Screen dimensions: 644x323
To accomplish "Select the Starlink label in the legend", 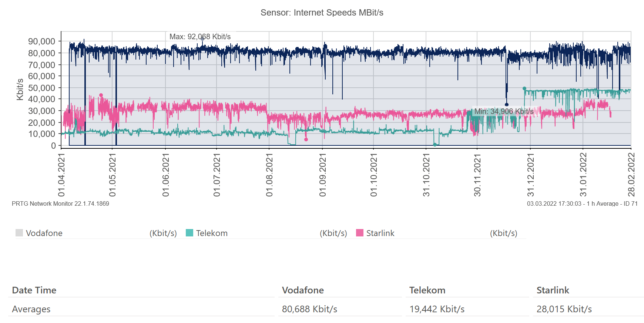I will (380, 233).
